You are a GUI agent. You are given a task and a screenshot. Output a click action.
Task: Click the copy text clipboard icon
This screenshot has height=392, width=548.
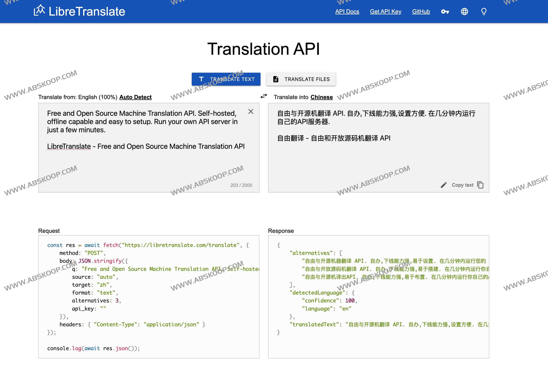tap(480, 185)
